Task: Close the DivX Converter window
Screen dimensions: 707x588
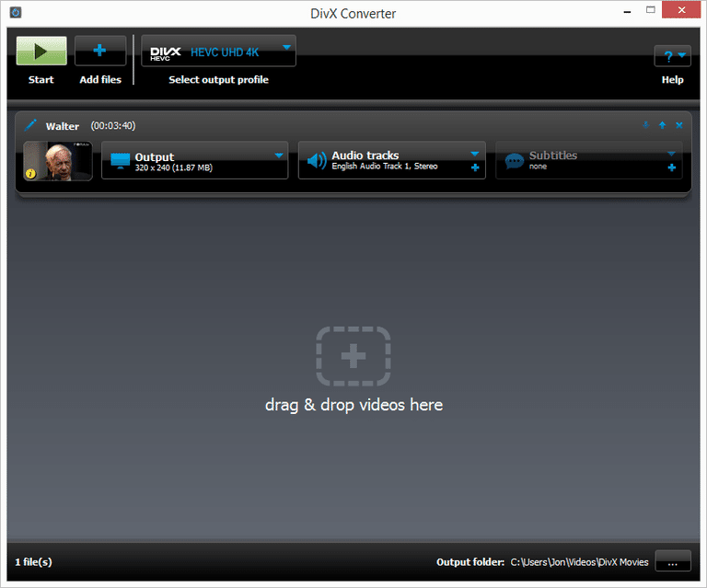Action: pos(681,10)
